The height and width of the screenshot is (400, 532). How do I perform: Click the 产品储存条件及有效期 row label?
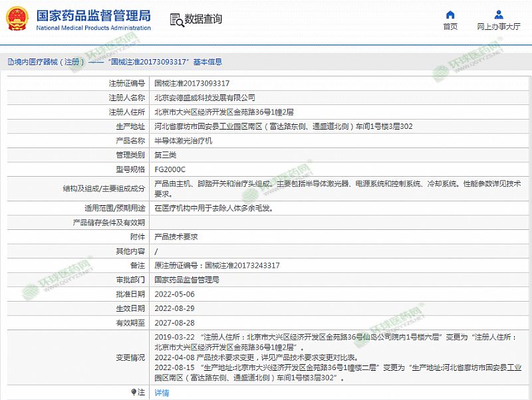pyautogui.click(x=109, y=223)
